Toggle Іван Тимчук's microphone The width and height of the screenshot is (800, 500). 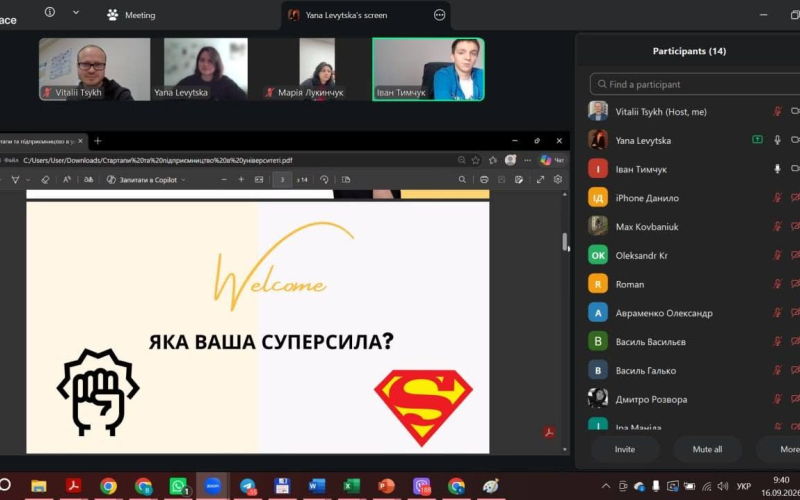click(777, 169)
